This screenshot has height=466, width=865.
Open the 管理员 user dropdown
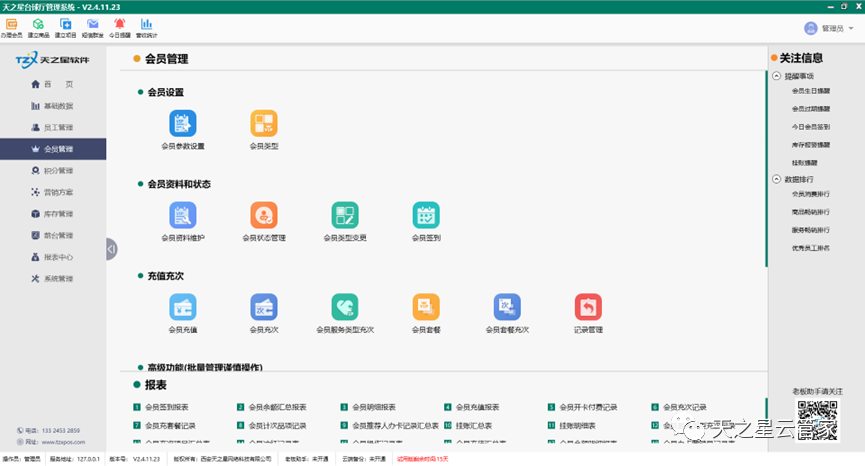click(829, 29)
